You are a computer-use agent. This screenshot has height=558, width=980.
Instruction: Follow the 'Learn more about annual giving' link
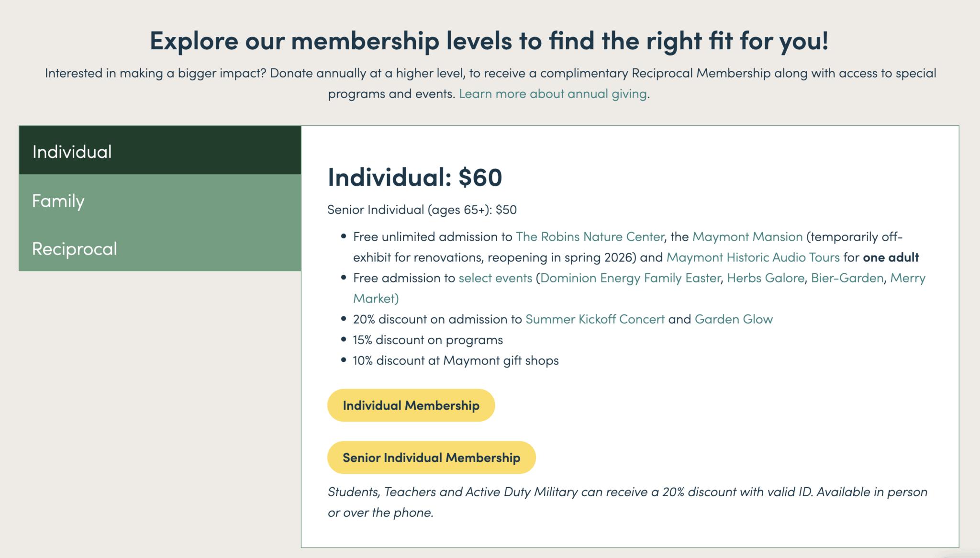point(553,94)
